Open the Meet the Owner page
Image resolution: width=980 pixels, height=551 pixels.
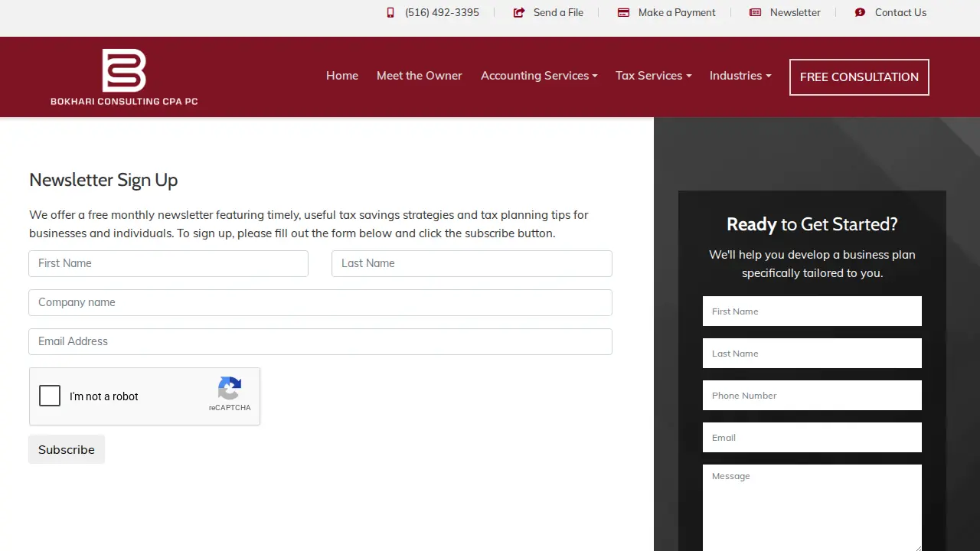(420, 76)
